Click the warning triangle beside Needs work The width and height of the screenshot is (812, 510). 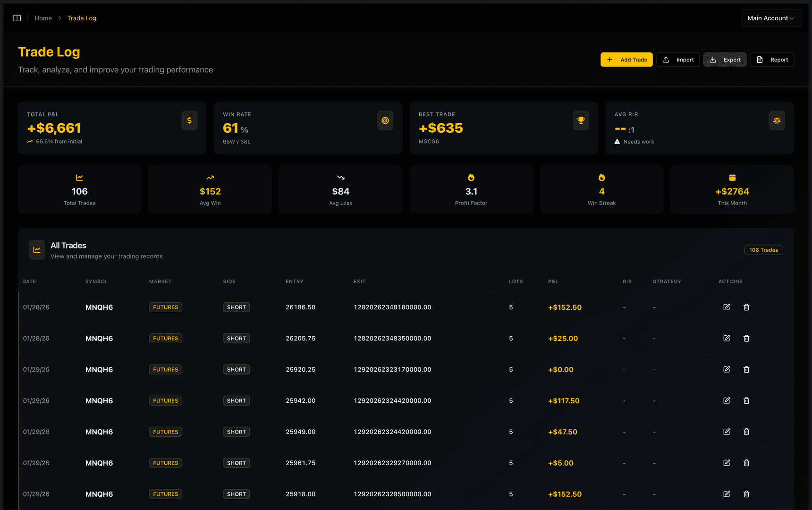pos(617,142)
